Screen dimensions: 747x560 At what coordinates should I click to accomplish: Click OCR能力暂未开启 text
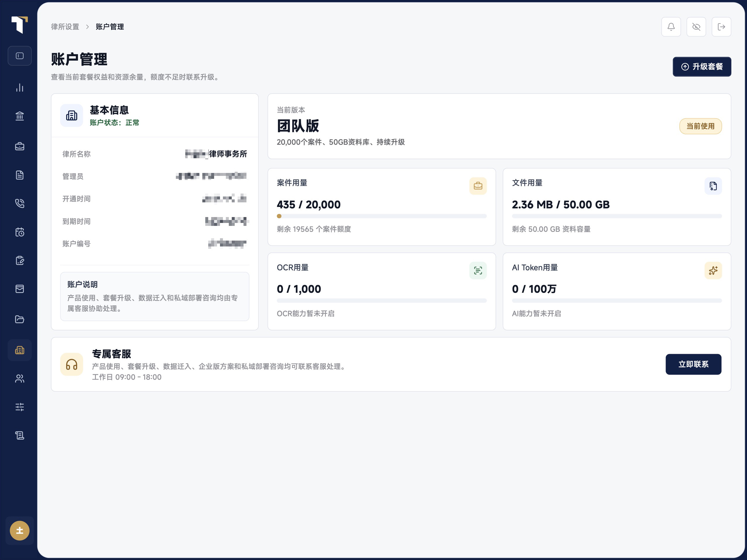[x=306, y=314]
